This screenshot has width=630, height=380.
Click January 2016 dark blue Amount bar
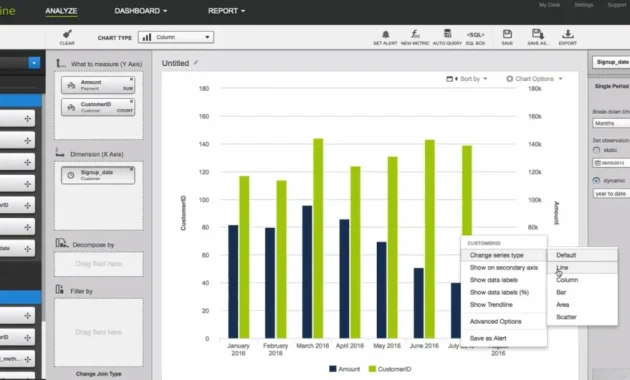tap(233, 282)
